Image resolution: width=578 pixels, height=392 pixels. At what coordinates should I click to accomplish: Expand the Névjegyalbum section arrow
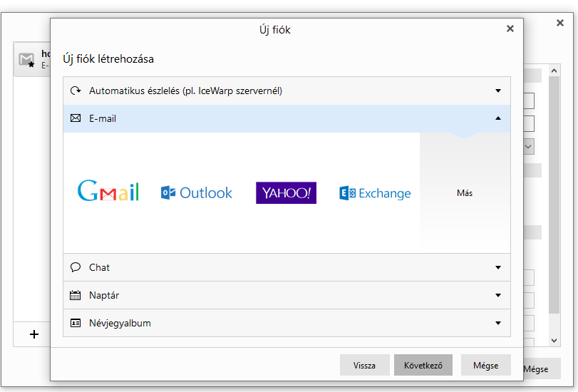point(498,323)
